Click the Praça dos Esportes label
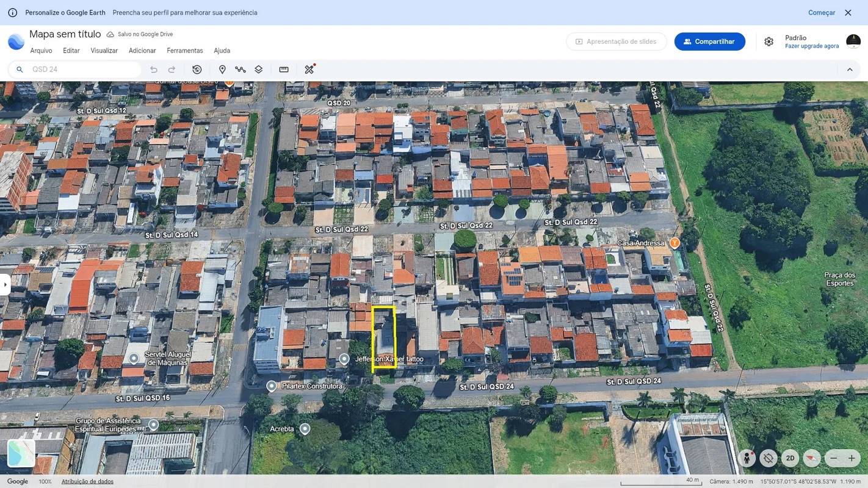 (x=840, y=279)
